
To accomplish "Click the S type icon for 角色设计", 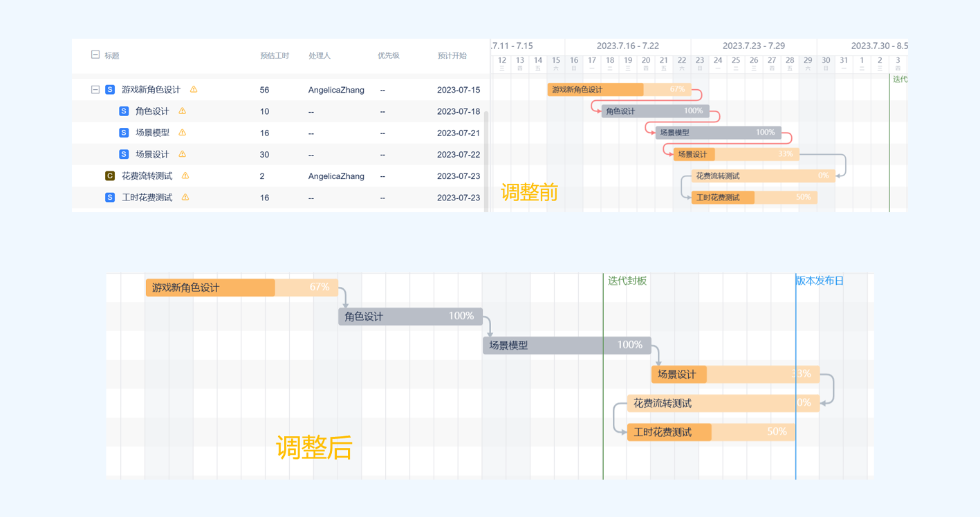I will tap(124, 111).
